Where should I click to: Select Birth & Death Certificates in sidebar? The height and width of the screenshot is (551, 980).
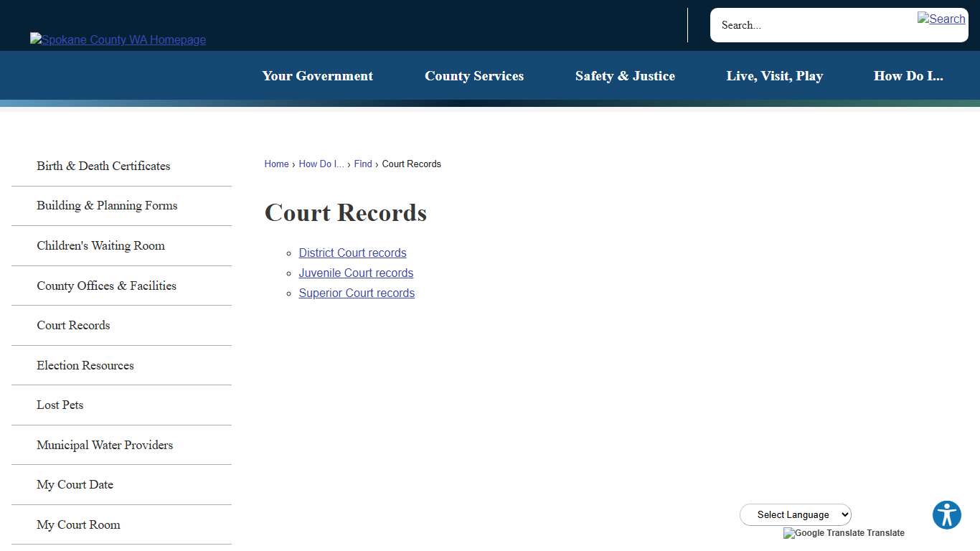click(x=103, y=166)
